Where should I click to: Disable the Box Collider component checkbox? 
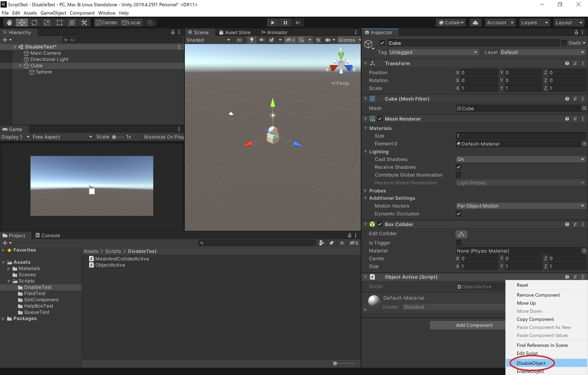pyautogui.click(x=380, y=224)
